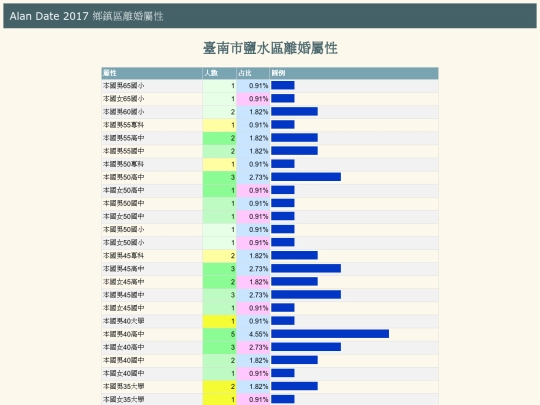Select the row label 本國女40高中

124,347
